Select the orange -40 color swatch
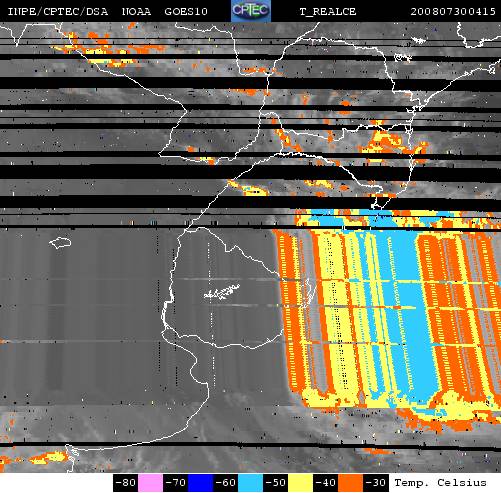The width and height of the screenshot is (501, 493). [350, 483]
